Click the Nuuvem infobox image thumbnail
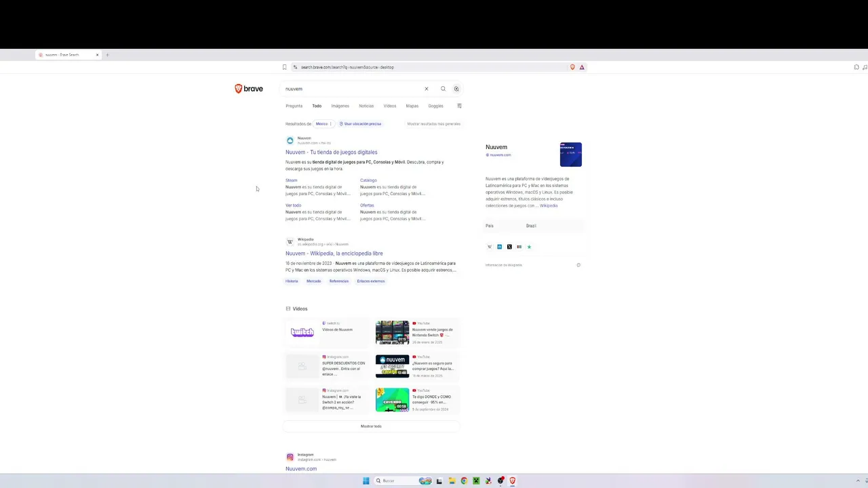Viewport: 868px width, 488px height. pyautogui.click(x=571, y=155)
